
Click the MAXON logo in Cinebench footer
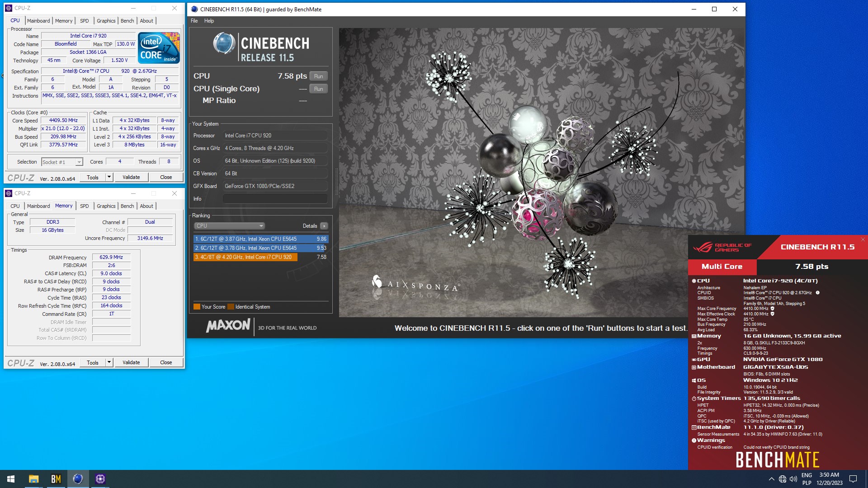tap(228, 326)
